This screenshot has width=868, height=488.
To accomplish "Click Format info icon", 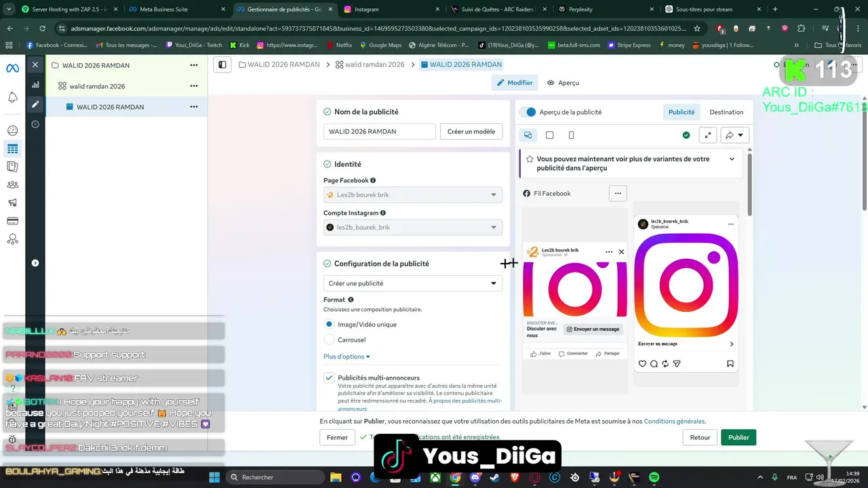I will (x=351, y=300).
